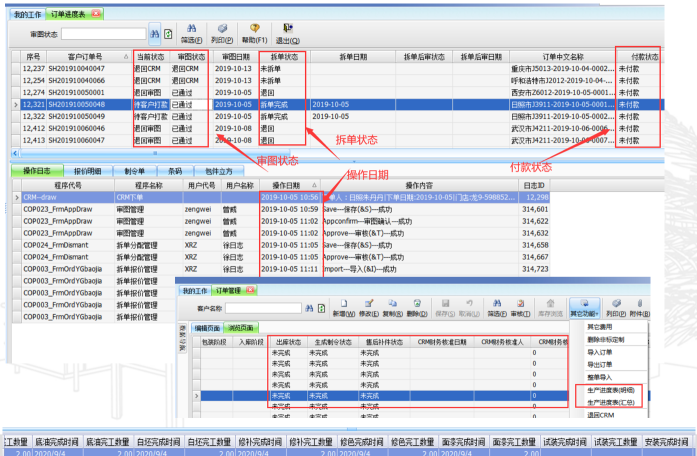697x456 pixels.
Task: Close the 订单管理 tab
Action: [x=250, y=290]
